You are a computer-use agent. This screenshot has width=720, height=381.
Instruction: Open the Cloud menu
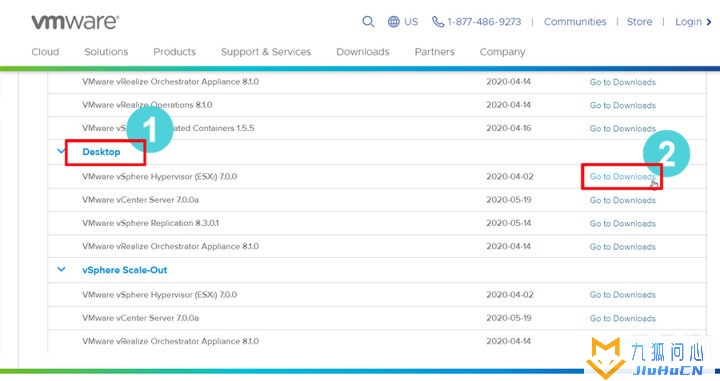tap(45, 52)
